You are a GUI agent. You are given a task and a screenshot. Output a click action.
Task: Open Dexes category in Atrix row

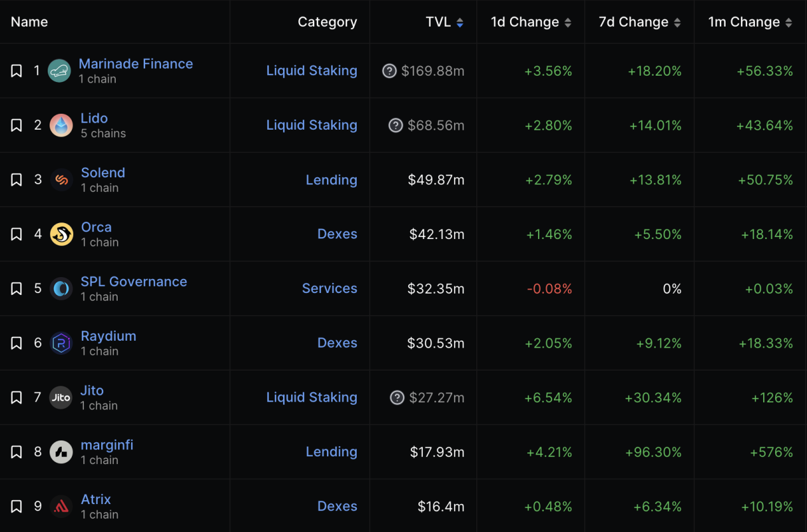pos(337,507)
